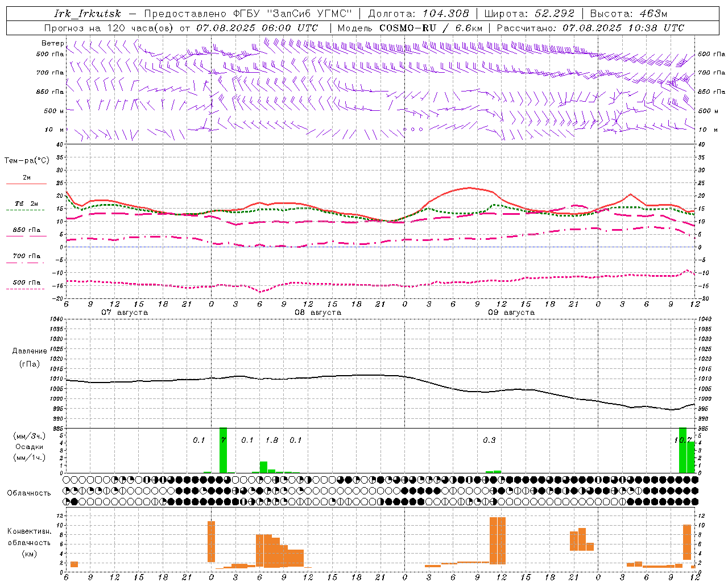
Task: Click the date label "07 августа"
Action: (x=125, y=313)
